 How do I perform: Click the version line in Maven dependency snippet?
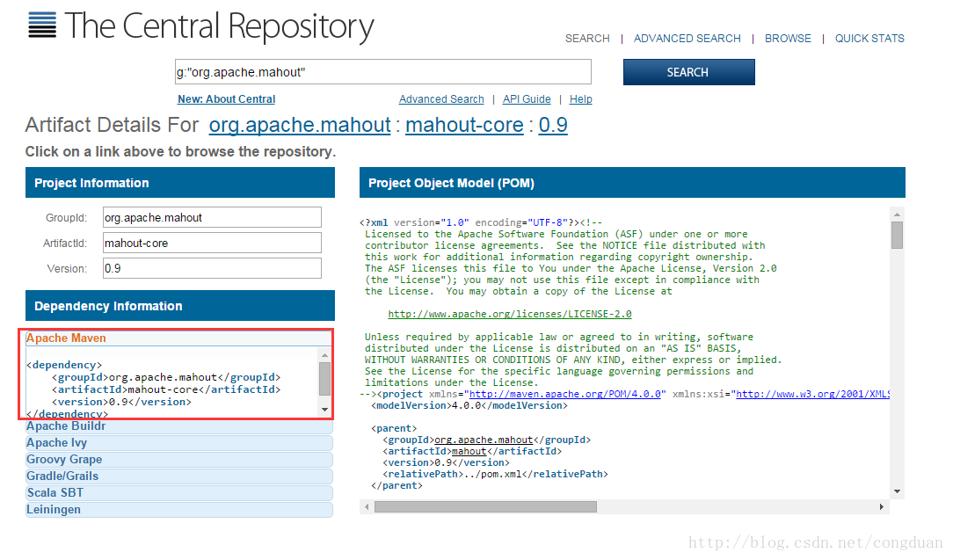[121, 402]
